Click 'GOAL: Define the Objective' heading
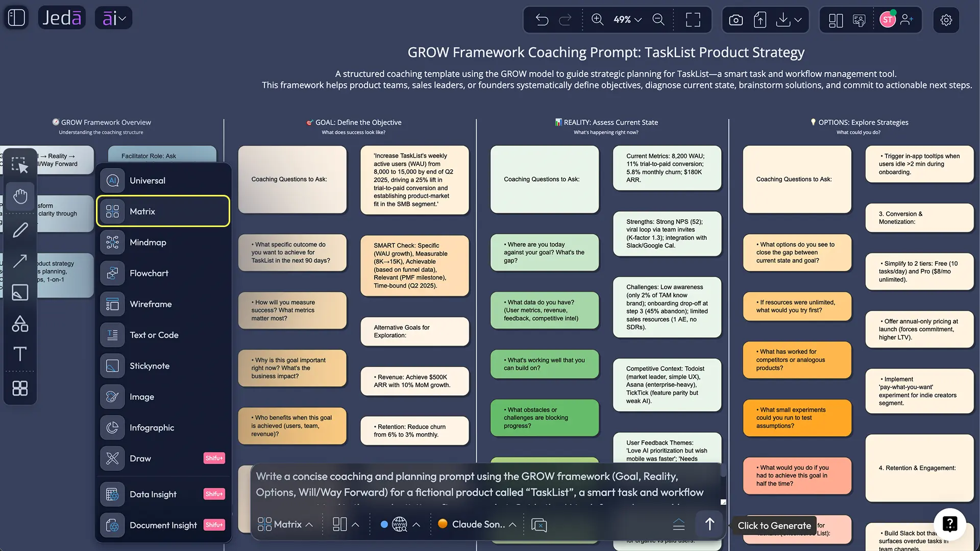The height and width of the screenshot is (551, 980). coord(358,122)
